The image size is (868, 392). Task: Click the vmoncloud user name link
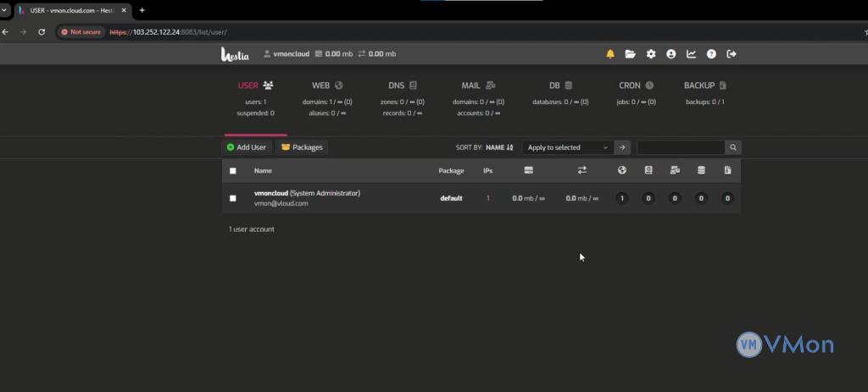[x=271, y=193]
